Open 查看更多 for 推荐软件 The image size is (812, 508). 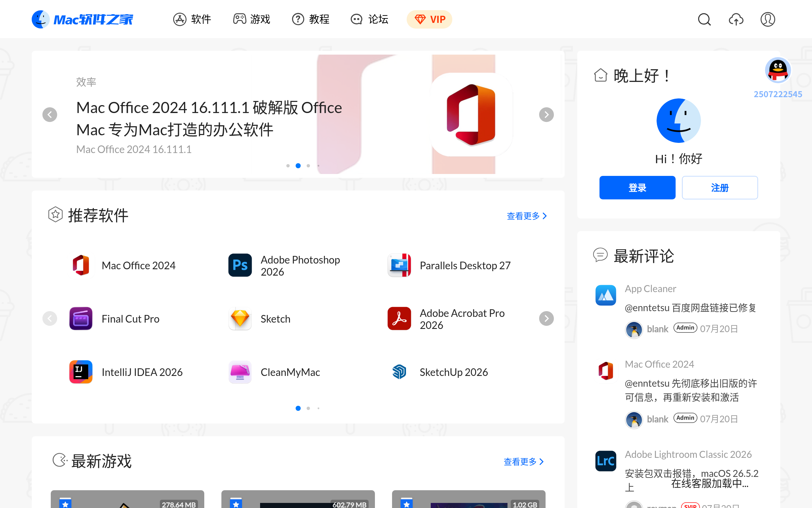[x=527, y=216]
